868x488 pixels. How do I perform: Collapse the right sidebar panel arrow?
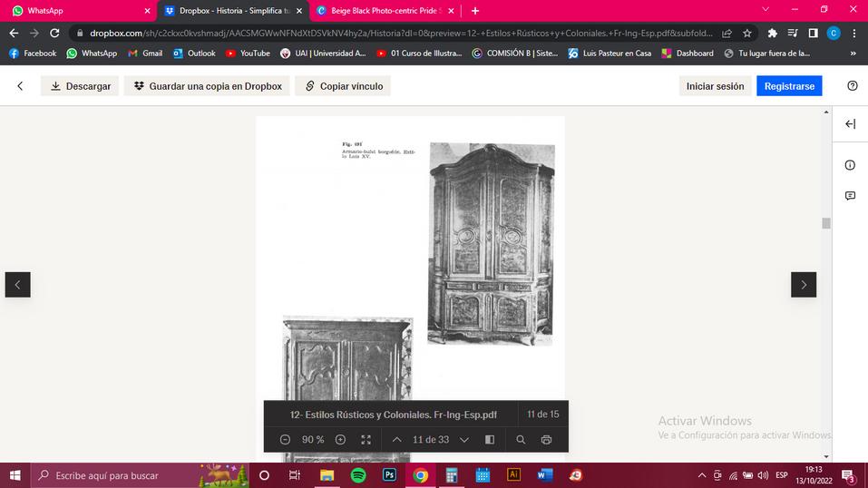pos(850,124)
